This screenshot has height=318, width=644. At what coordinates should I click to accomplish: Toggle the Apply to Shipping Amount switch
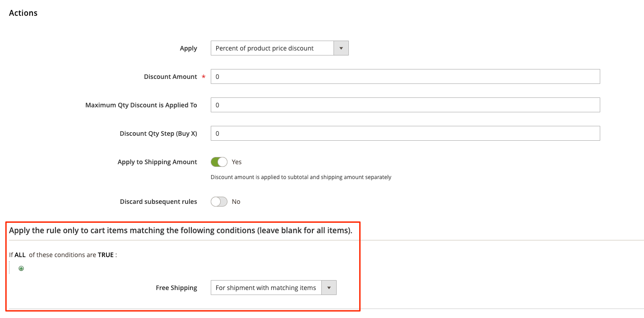pyautogui.click(x=219, y=162)
